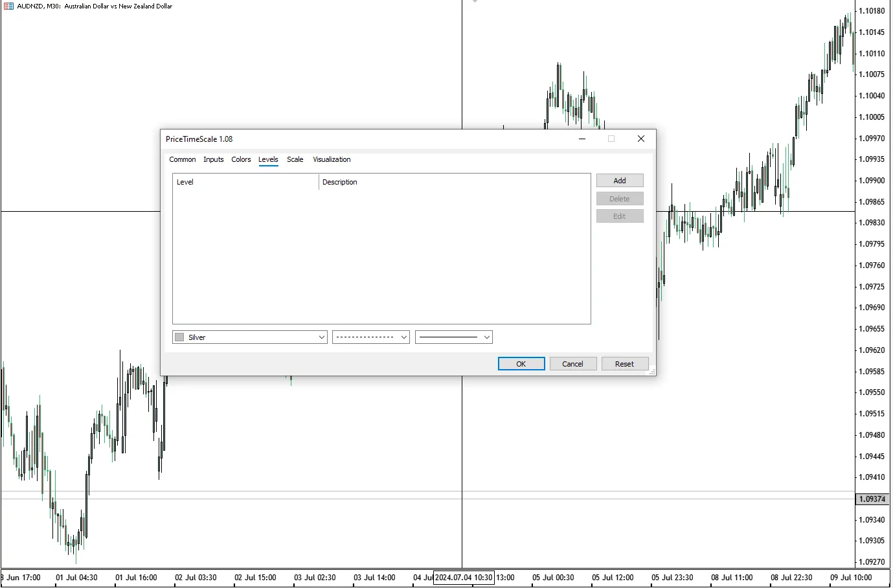Screen dimensions: 893x588
Task: Click the 09 Jul 10:00 time scale label
Action: [851, 578]
